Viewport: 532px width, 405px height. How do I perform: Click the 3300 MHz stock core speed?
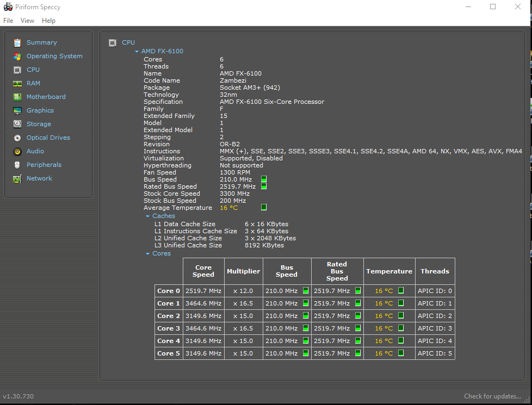(x=234, y=194)
